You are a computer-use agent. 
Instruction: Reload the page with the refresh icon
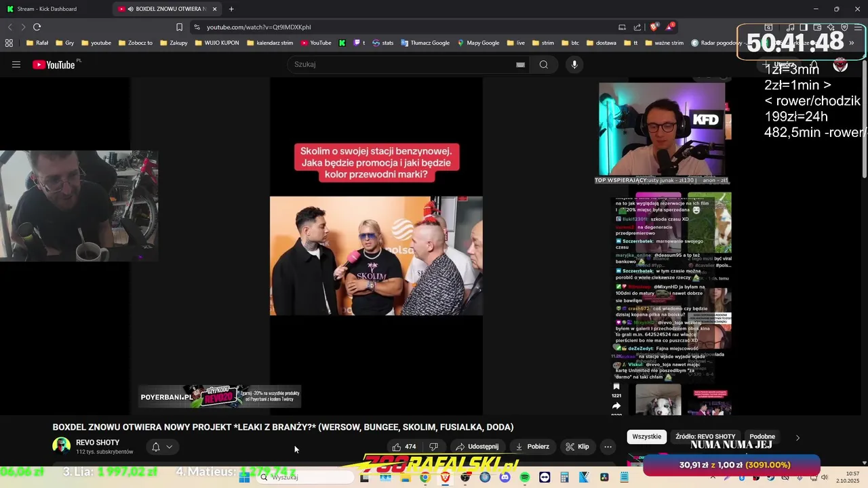click(x=37, y=27)
